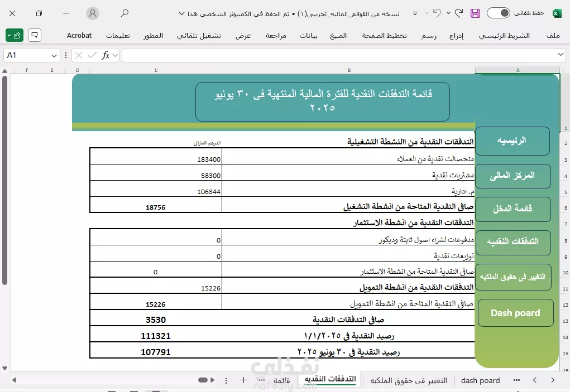
Task: Click the Name Box showing A1
Action: 27,55
